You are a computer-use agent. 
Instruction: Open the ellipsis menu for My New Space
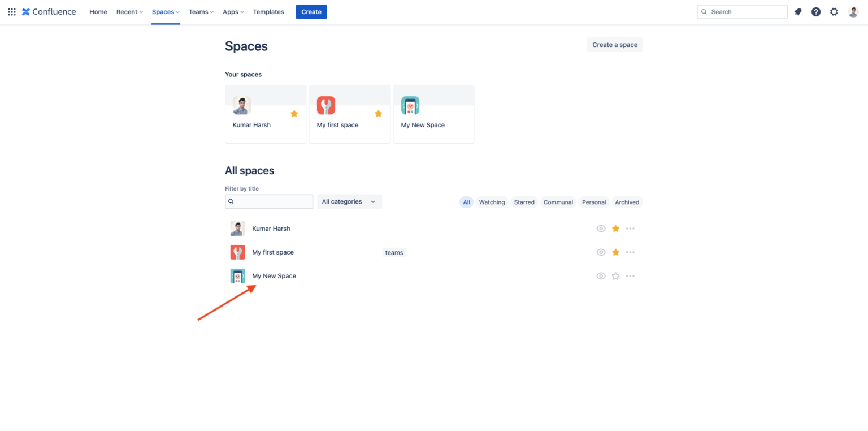[x=630, y=276]
